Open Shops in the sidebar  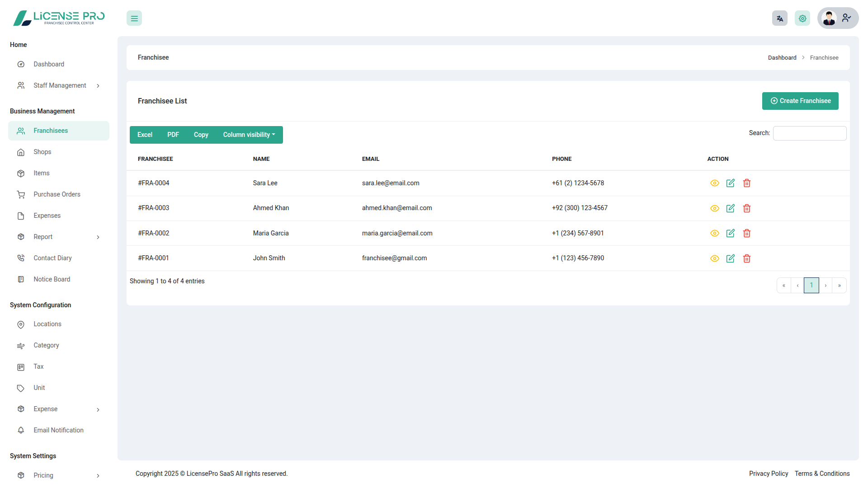pyautogui.click(x=42, y=152)
